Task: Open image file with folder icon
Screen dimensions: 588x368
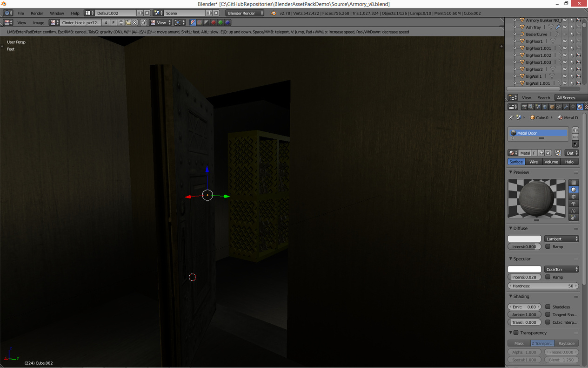Action: coord(127,22)
